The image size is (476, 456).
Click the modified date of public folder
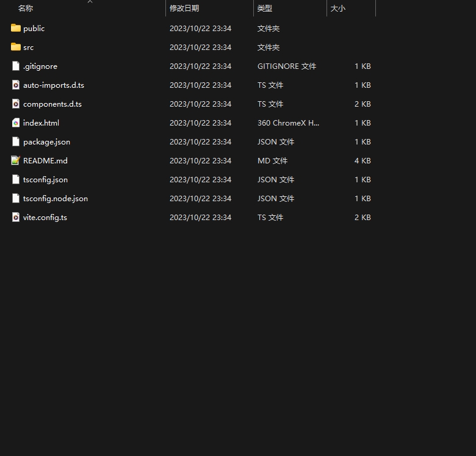point(200,29)
